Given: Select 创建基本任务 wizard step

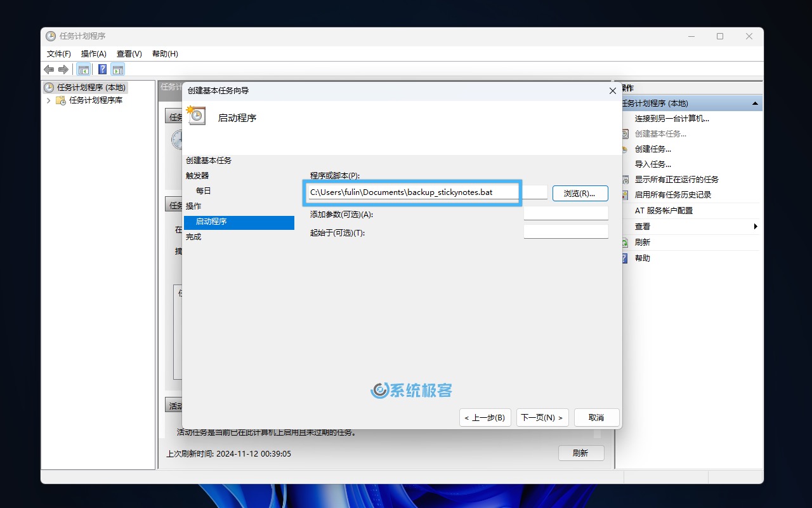Looking at the screenshot, I should pyautogui.click(x=209, y=161).
